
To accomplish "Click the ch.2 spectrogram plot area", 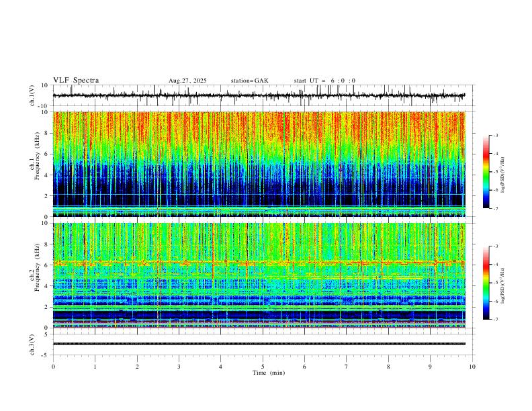I will [259, 275].
